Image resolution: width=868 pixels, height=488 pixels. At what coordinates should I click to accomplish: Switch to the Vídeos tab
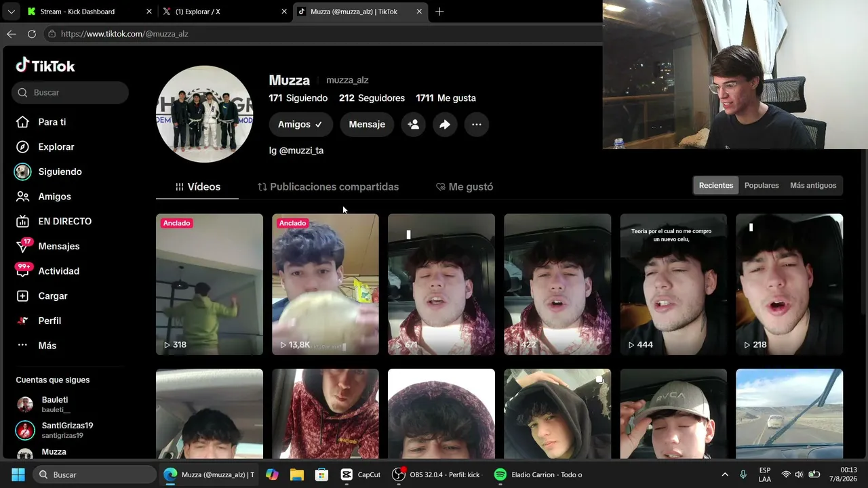pyautogui.click(x=197, y=187)
